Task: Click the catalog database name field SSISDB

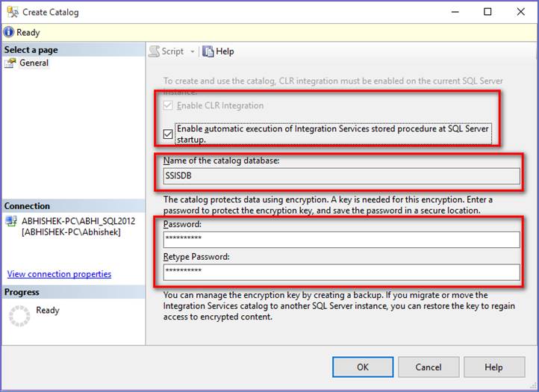Action: tap(341, 175)
